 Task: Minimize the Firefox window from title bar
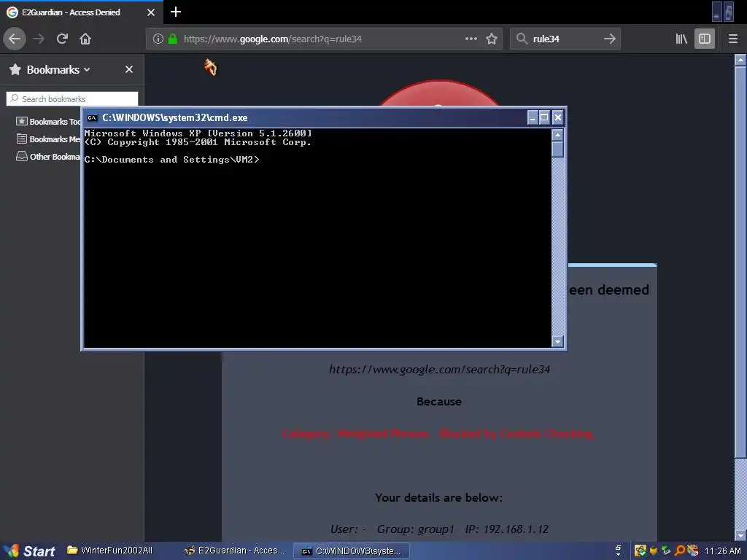[x=716, y=12]
